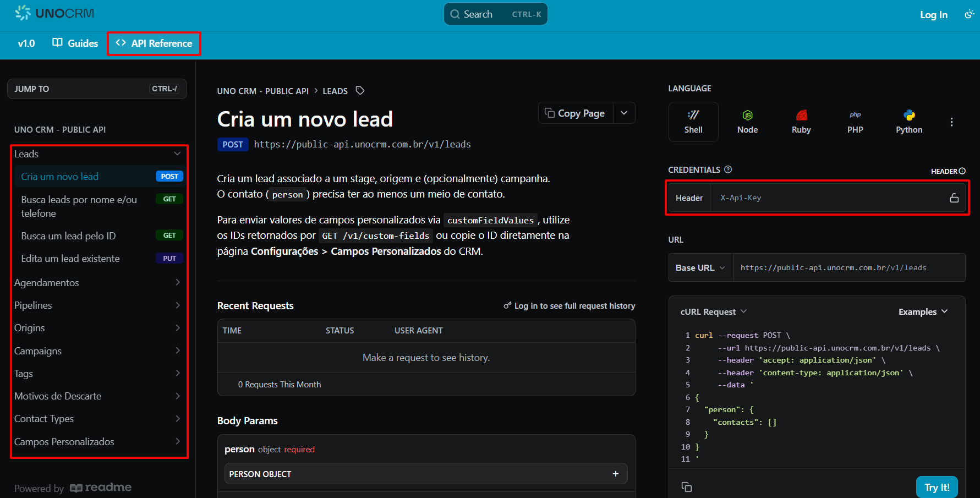980x498 pixels.
Task: Copy the cURL request code icon
Action: tap(687, 487)
